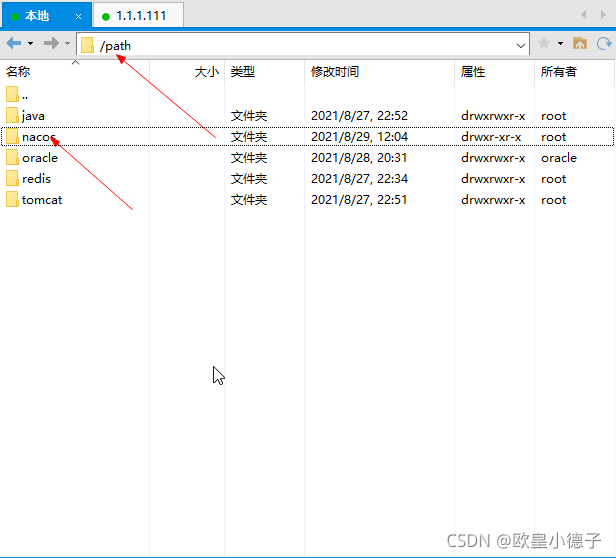
Task: Click the owner value oracle
Action: tap(559, 158)
